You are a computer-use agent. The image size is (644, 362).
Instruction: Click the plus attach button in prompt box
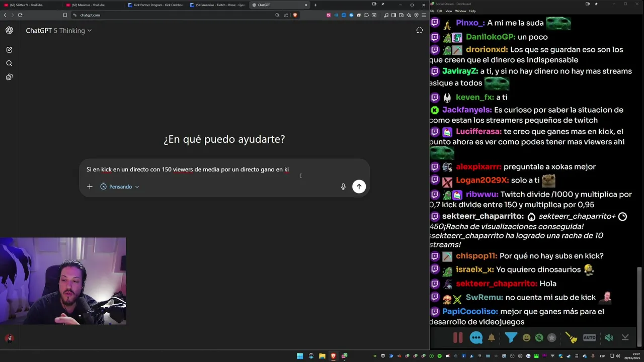90,187
